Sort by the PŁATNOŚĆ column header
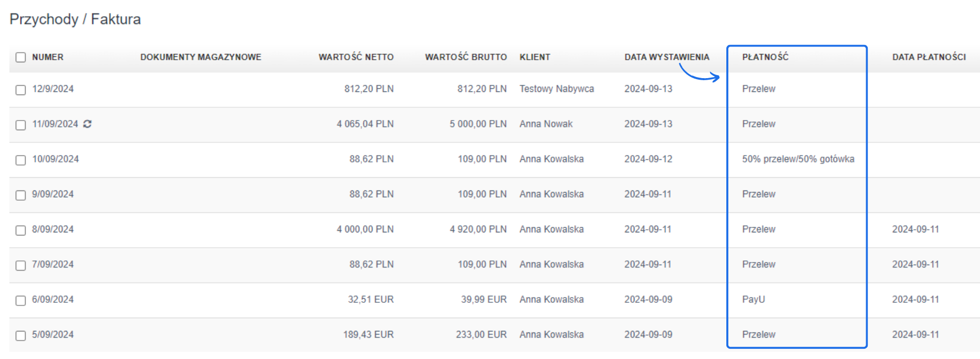 [x=765, y=57]
